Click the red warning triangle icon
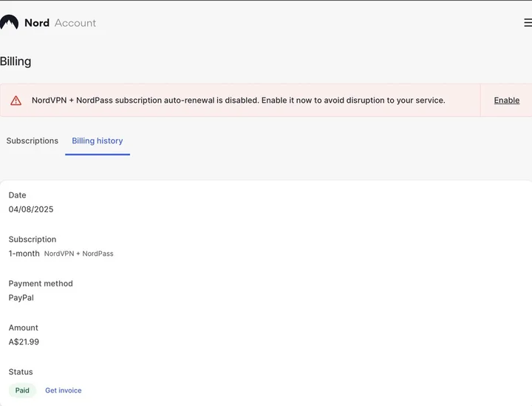This screenshot has height=406, width=532. pos(16,101)
